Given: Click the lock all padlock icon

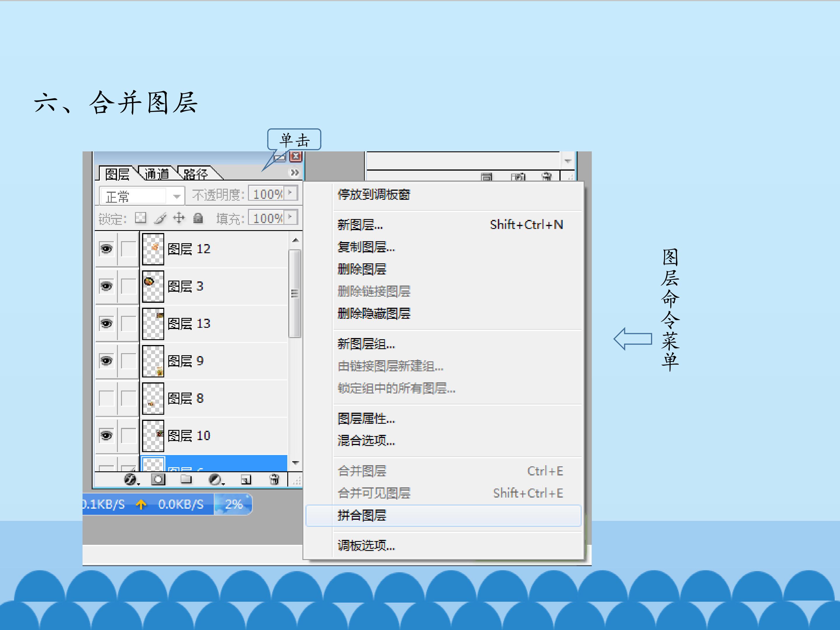Looking at the screenshot, I should 198,218.
